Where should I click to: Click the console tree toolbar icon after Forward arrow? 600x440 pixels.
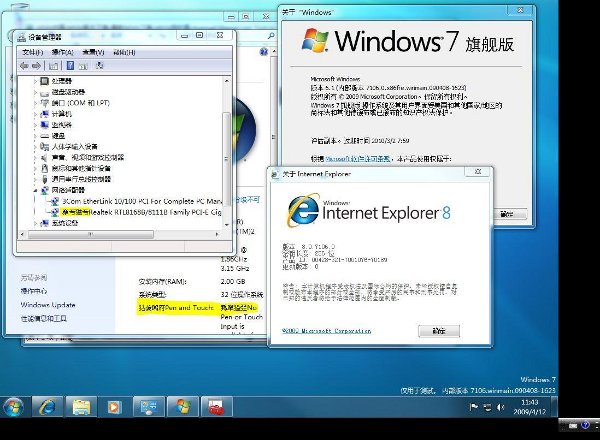pyautogui.click(x=53, y=66)
